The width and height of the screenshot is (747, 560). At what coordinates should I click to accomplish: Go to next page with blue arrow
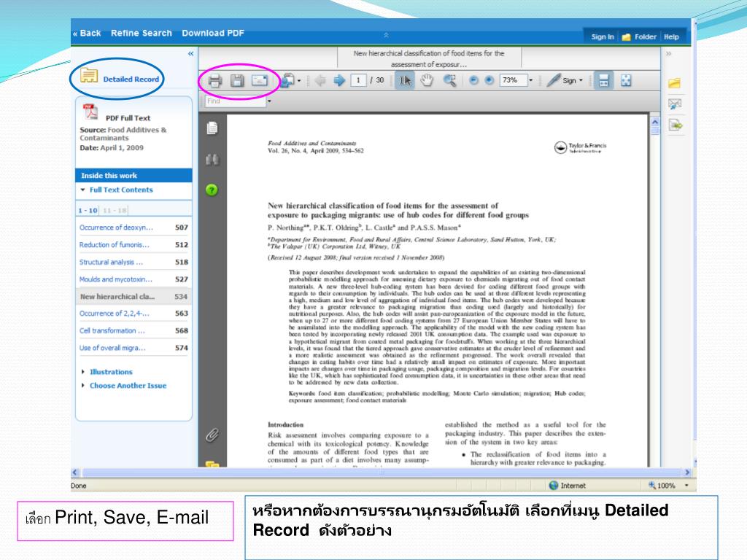[339, 80]
